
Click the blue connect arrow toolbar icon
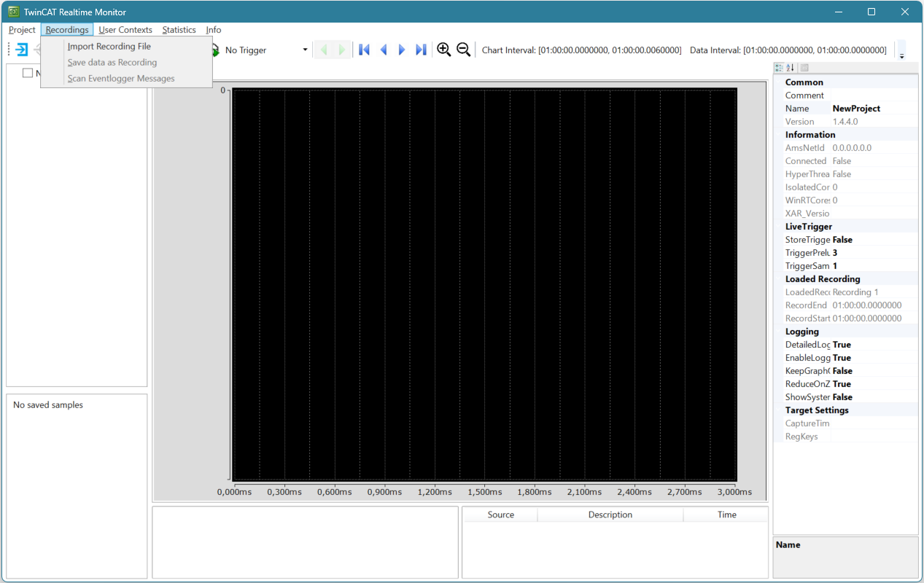22,50
